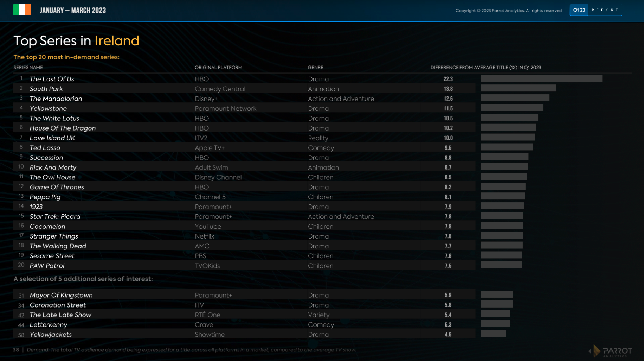Select The Mandalorian series name
This screenshot has width=644, height=361.
pyautogui.click(x=56, y=99)
